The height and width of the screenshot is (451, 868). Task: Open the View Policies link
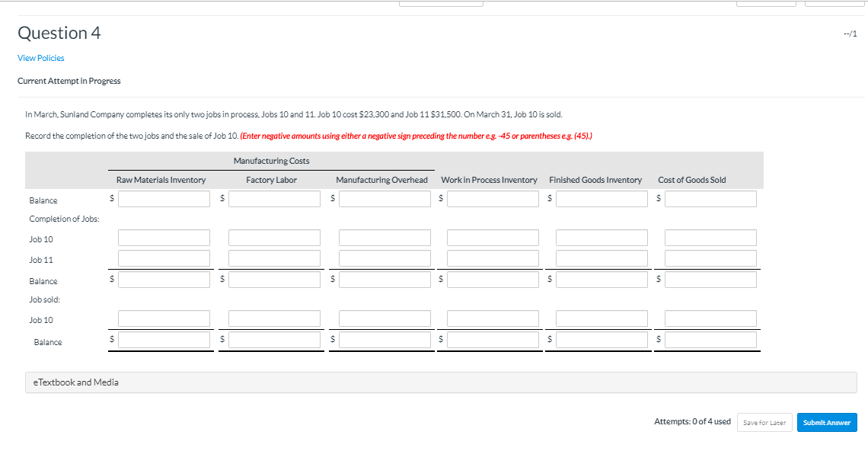coord(41,57)
